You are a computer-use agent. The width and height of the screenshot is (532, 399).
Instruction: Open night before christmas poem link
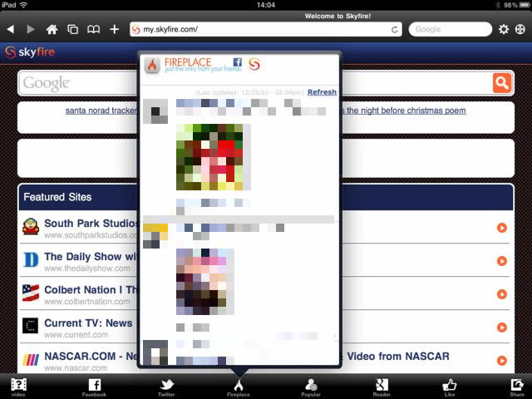point(404,111)
